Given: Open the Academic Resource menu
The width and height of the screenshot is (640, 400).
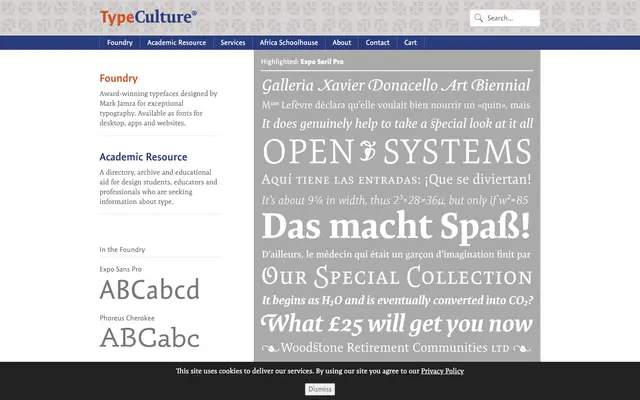Looking at the screenshot, I should tap(176, 42).
